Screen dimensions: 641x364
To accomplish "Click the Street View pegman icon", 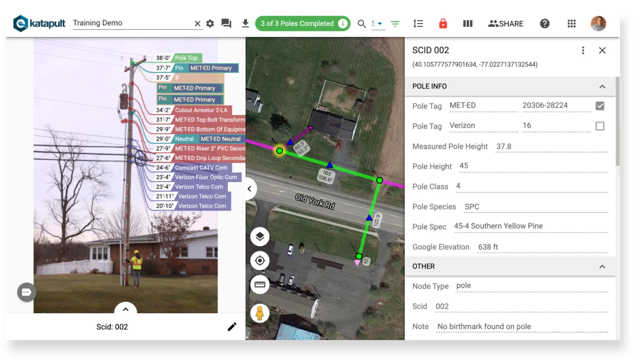I will (260, 313).
